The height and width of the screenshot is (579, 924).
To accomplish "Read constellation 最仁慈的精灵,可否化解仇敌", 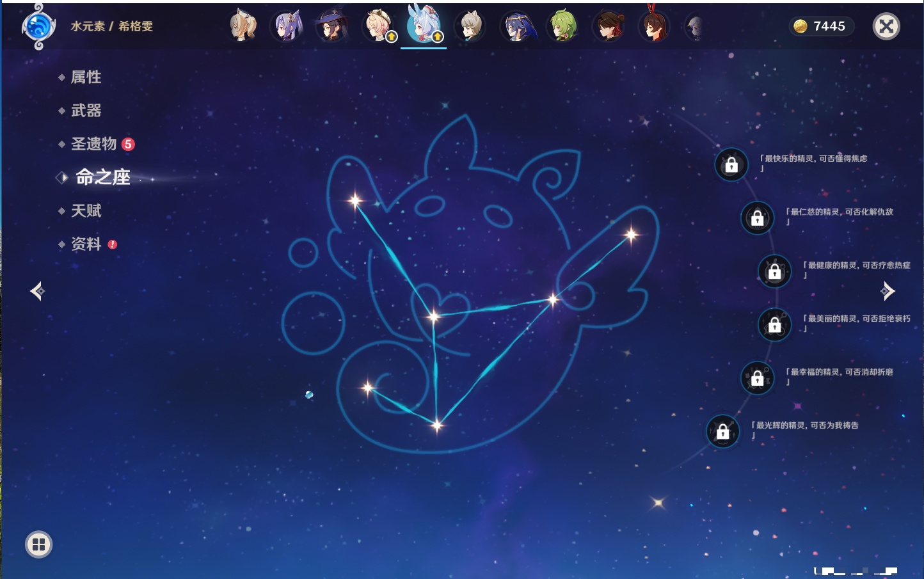I will tap(840, 216).
